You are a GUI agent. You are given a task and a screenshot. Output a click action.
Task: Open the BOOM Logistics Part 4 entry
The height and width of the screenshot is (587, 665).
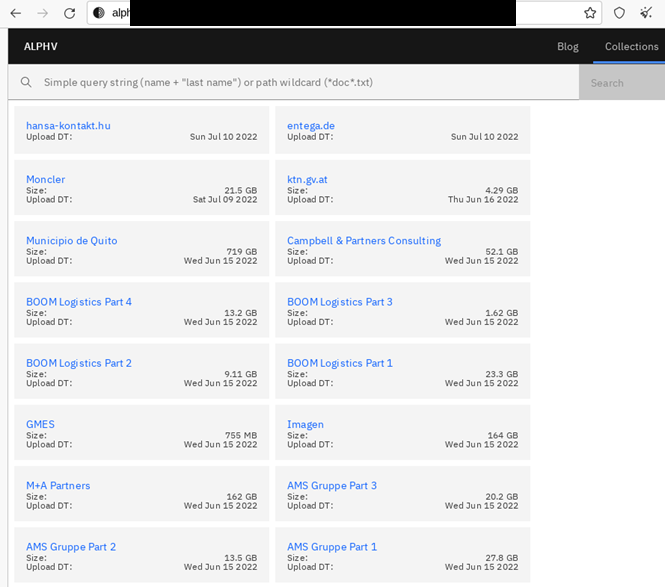(x=78, y=302)
